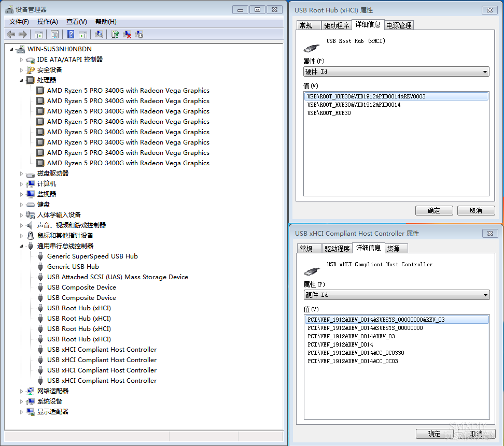Image resolution: width=504 pixels, height=446 pixels.
Task: Click the 人体学输入设备 icon
Action: point(31,215)
